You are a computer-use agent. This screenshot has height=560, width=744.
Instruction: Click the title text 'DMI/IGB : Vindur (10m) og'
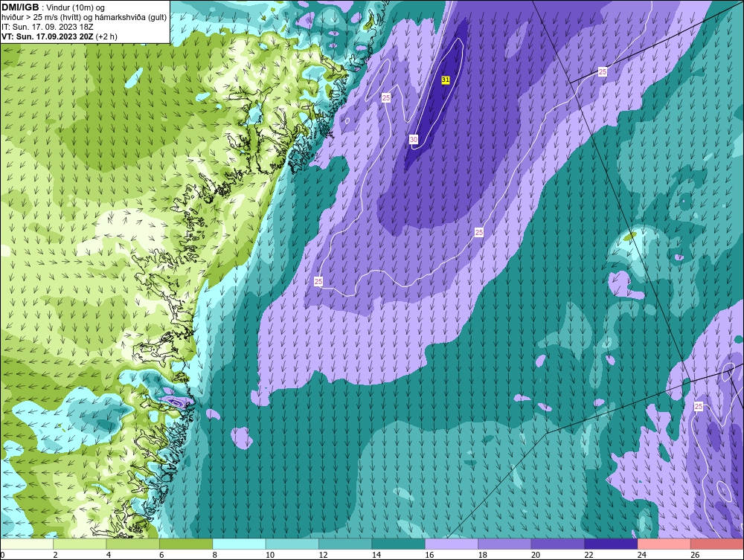click(54, 7)
